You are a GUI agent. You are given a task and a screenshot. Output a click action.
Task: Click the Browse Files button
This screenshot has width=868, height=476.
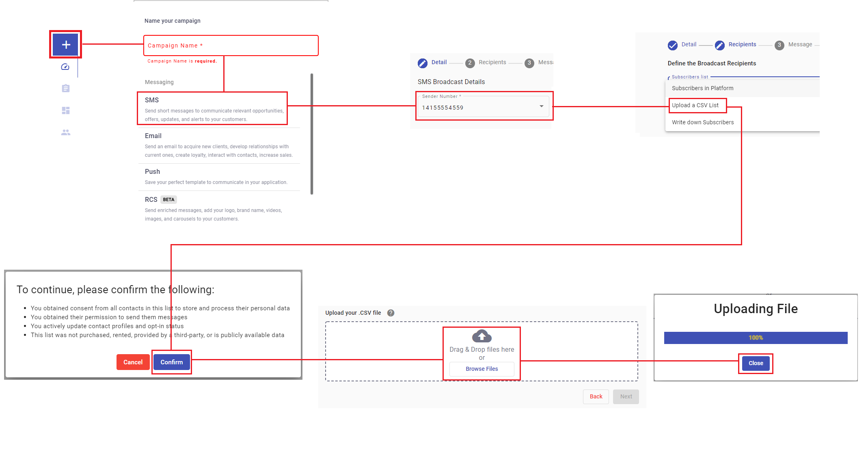pos(482,369)
